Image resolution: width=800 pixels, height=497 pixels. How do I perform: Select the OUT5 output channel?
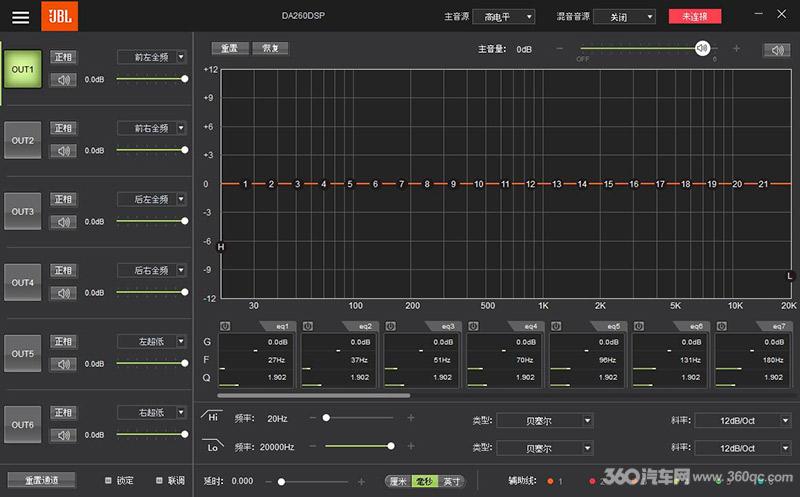tap(22, 354)
